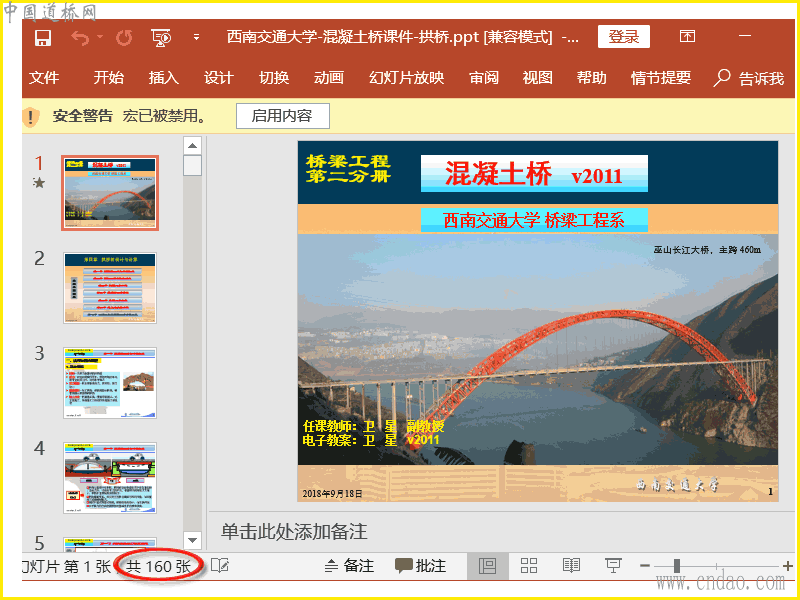This screenshot has height=600, width=800.
Task: Start Slide Show view from status bar
Action: click(613, 565)
